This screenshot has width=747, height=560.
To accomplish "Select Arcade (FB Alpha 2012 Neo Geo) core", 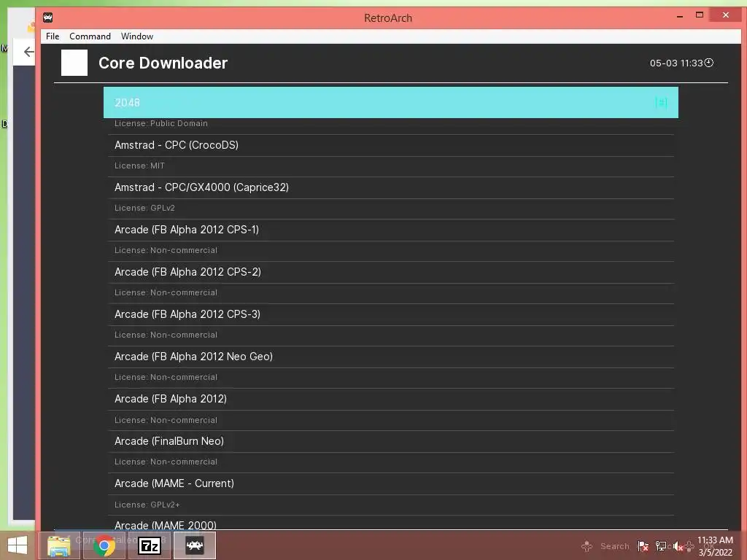I will click(391, 357).
